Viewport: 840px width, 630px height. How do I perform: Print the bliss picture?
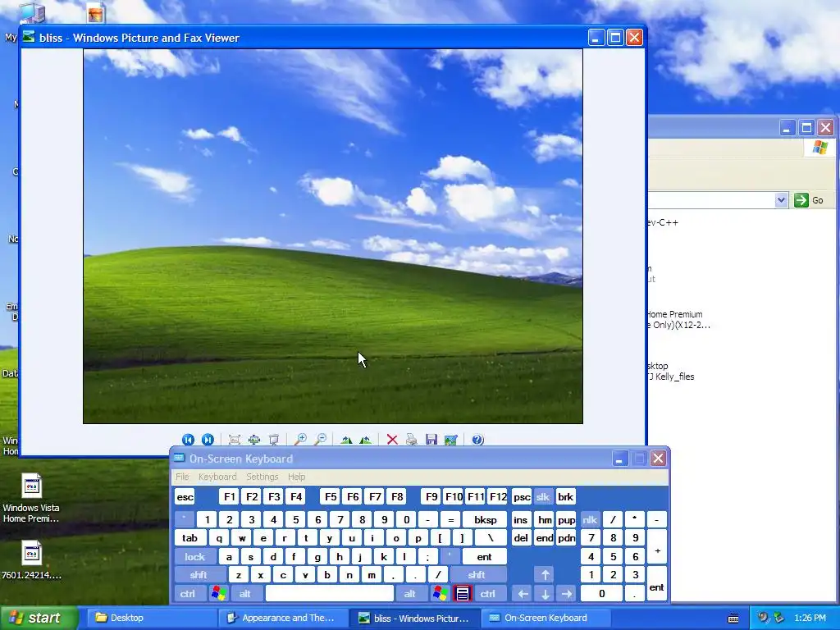click(412, 440)
